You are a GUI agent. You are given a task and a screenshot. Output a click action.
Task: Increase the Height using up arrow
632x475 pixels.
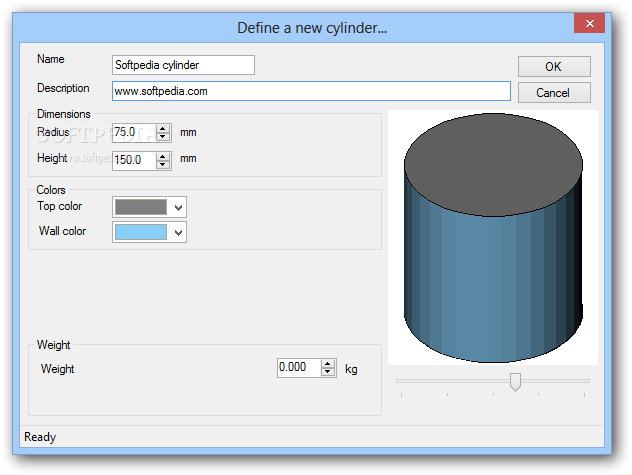[x=163, y=156]
